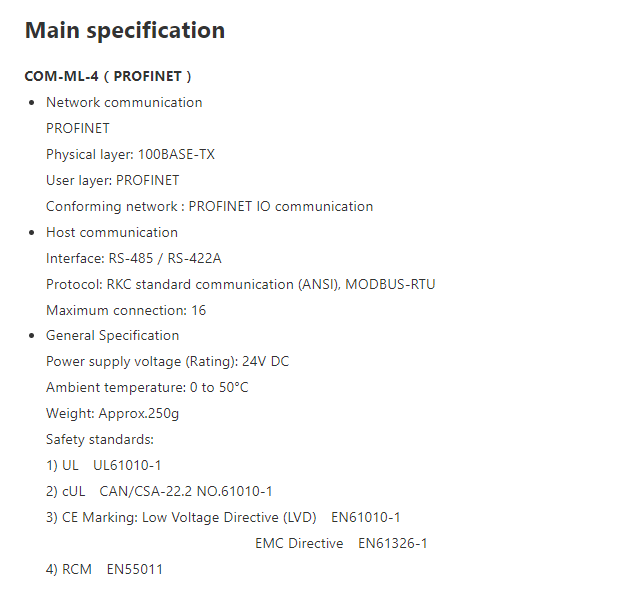Viewport: 638px width, 597px height.
Task: Select the Weight: Approx.250g text
Action: (x=112, y=414)
